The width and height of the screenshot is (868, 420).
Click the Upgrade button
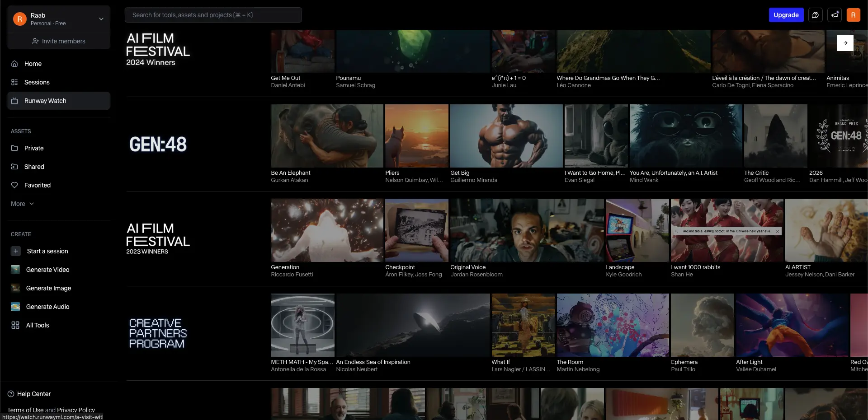pos(786,15)
